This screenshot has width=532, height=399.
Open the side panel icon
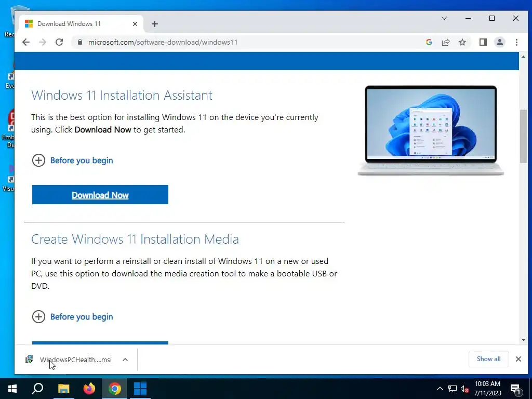tap(483, 42)
